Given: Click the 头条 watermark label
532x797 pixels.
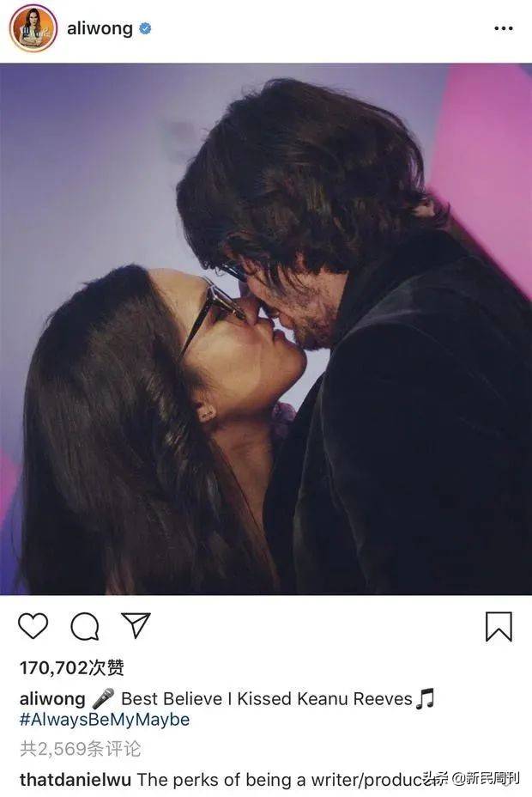Looking at the screenshot, I should click(x=436, y=778).
